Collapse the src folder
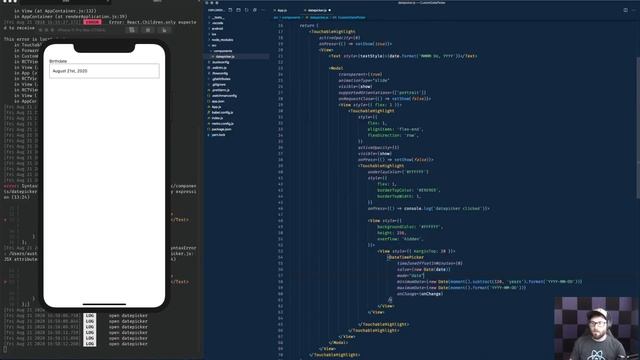 (214, 45)
